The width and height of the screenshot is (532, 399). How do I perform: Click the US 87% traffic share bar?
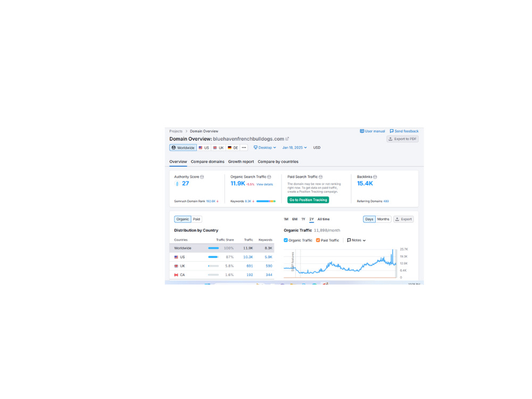tap(213, 257)
